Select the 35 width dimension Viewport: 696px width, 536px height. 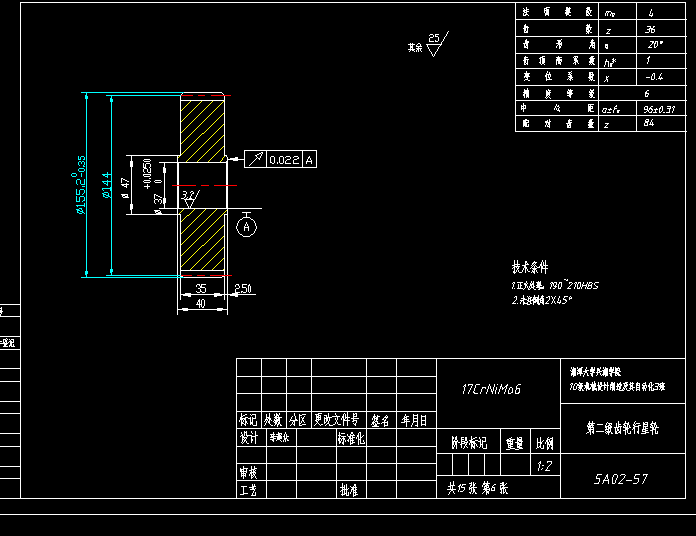point(201,288)
